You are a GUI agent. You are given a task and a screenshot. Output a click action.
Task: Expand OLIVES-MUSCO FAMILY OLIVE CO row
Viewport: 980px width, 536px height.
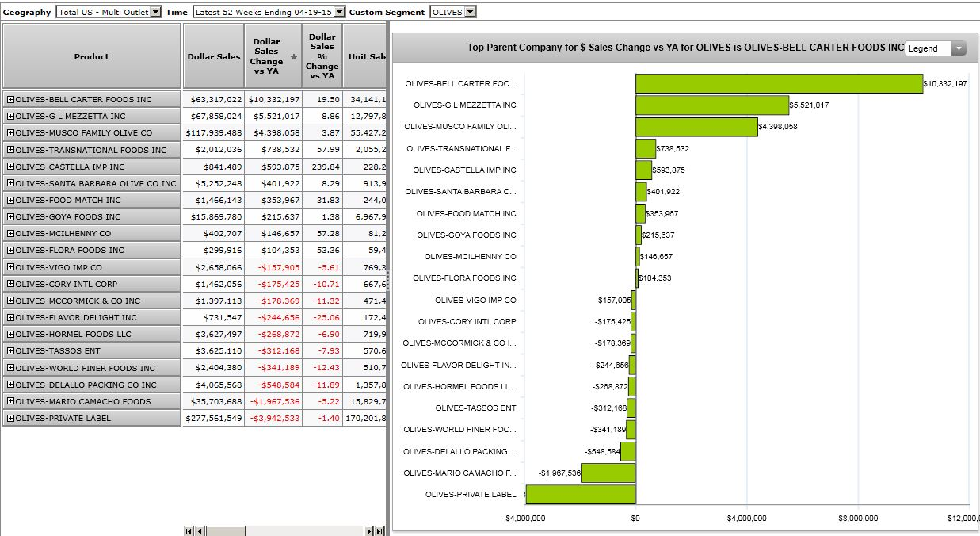pyautogui.click(x=10, y=133)
